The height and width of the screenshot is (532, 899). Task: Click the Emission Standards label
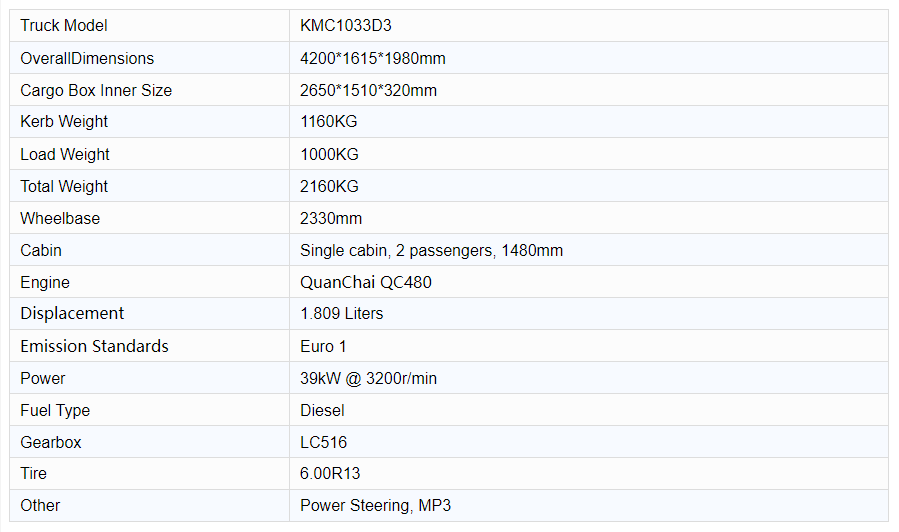[x=95, y=346]
